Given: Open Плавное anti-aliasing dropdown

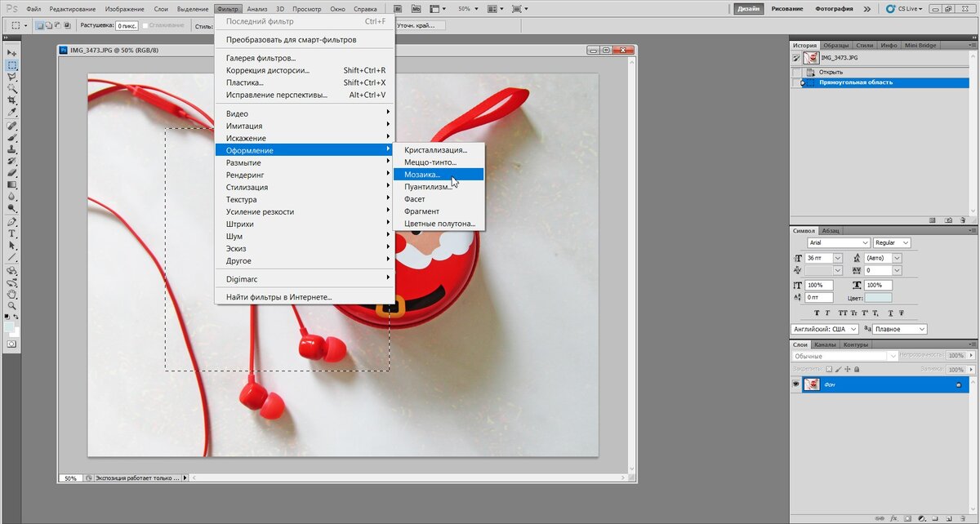Looking at the screenshot, I should tap(900, 329).
